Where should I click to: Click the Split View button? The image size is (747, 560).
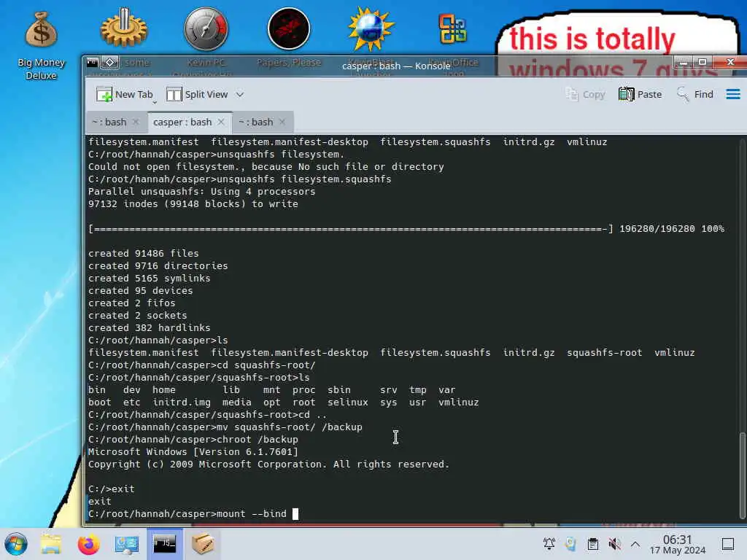[x=197, y=94]
